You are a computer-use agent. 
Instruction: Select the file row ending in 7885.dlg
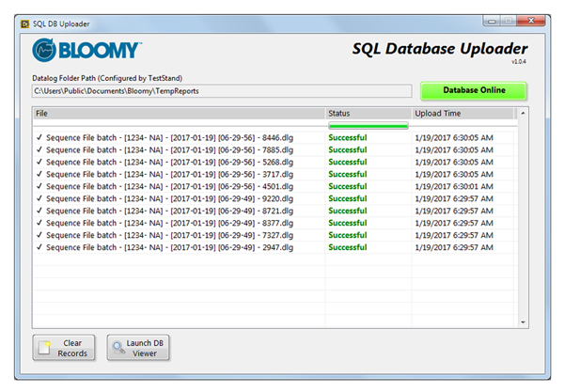pyautogui.click(x=170, y=149)
